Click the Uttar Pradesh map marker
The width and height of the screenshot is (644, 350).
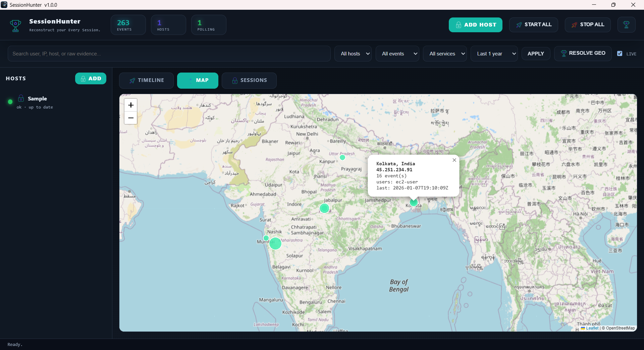tap(342, 157)
